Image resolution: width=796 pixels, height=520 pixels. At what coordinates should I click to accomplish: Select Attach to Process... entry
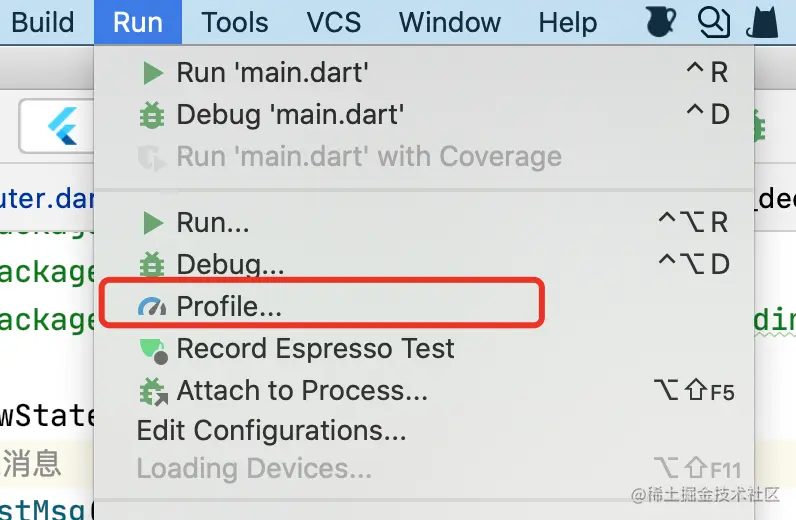tap(302, 391)
